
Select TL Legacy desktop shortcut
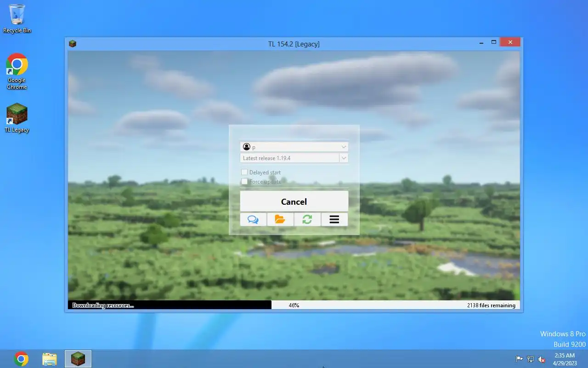coord(17,118)
